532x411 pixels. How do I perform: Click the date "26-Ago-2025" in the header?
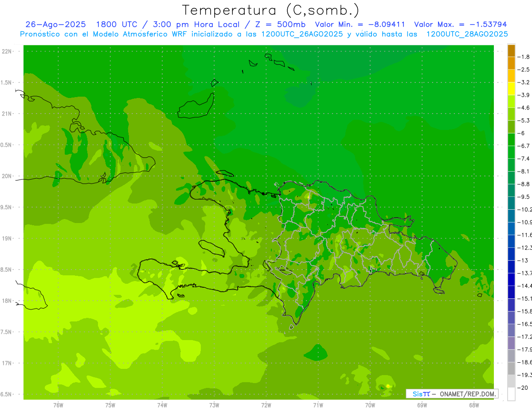pos(55,24)
